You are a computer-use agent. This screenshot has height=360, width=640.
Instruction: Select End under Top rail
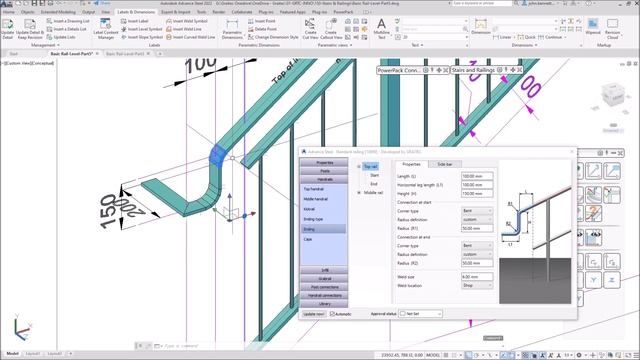point(373,184)
